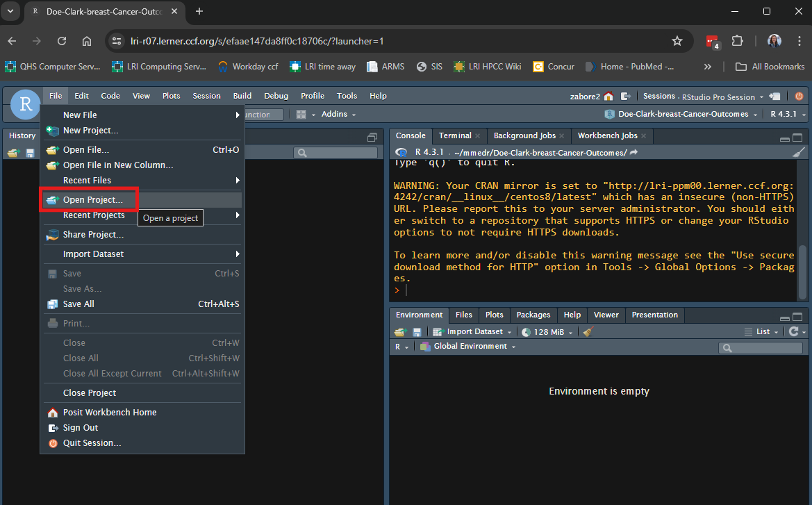Click the save workspace icon in the Environment pane
Image resolution: width=812 pixels, height=505 pixels.
pos(416,332)
